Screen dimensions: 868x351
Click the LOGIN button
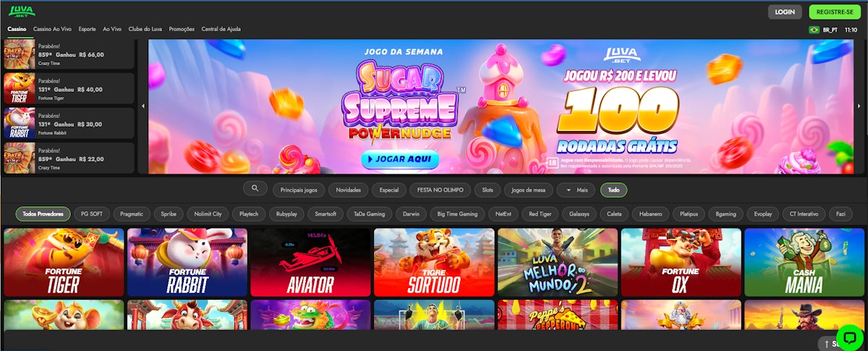coord(785,12)
